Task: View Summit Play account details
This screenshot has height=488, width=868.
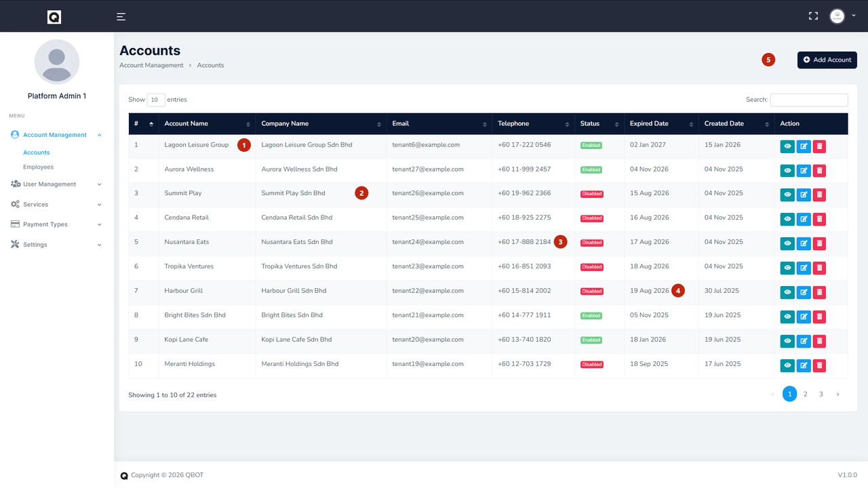Action: pos(787,195)
